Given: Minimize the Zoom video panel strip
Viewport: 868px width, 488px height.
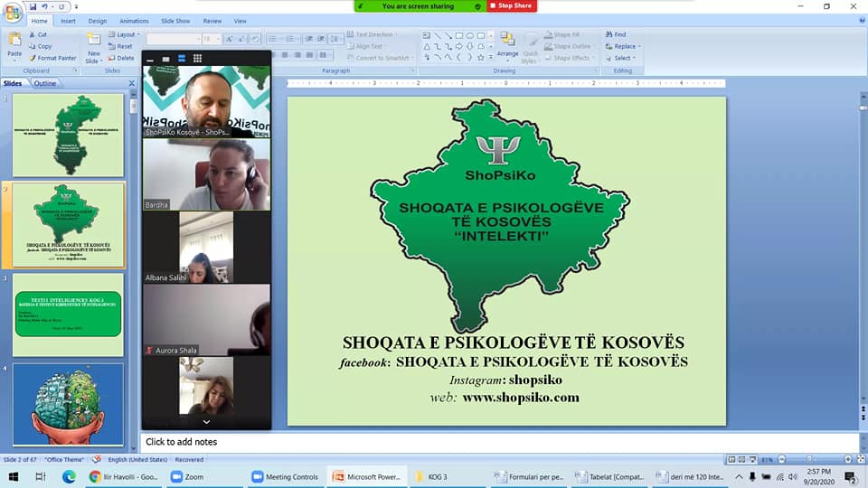Looking at the screenshot, I should (x=150, y=60).
